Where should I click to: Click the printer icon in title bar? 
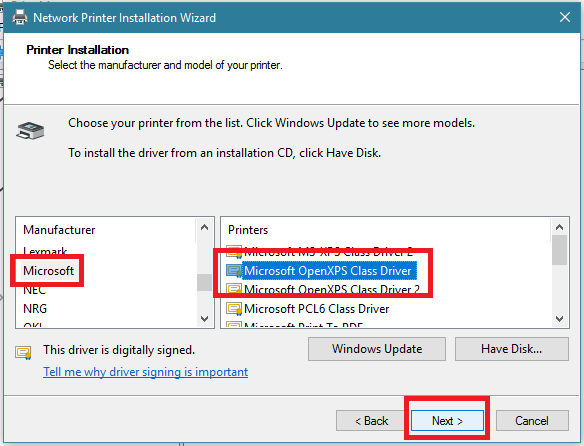(20, 18)
